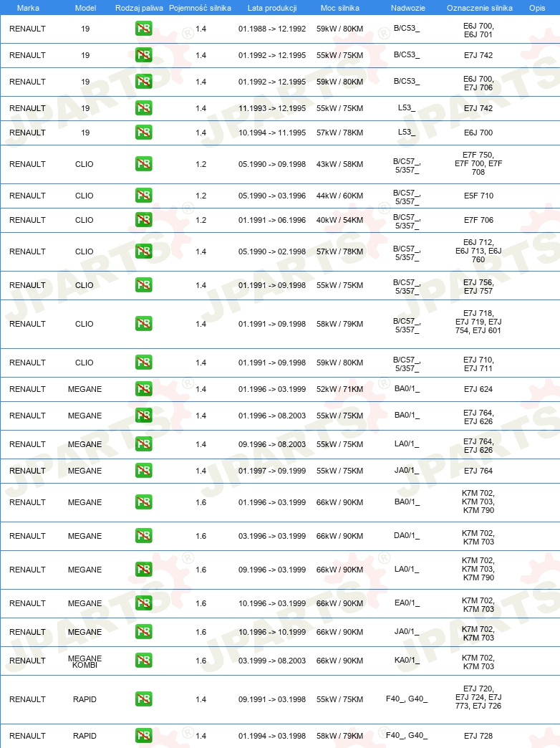560x748 pixels.
Task: Select the date cell 01.1997 -> 09.1999
Action: pos(272,471)
